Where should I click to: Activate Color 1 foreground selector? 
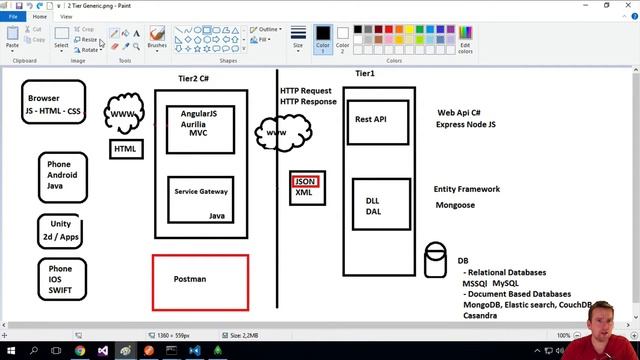(x=323, y=39)
